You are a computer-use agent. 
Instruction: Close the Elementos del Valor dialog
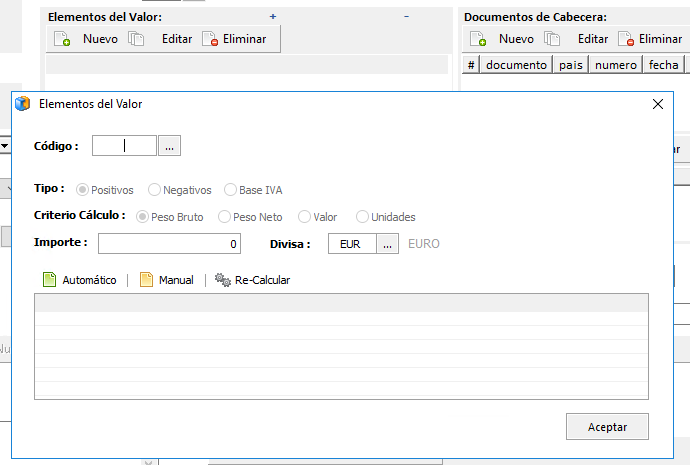(658, 104)
